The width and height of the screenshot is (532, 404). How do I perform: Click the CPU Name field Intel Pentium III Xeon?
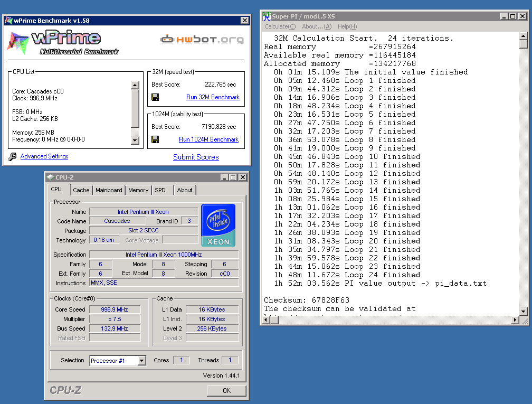[144, 212]
